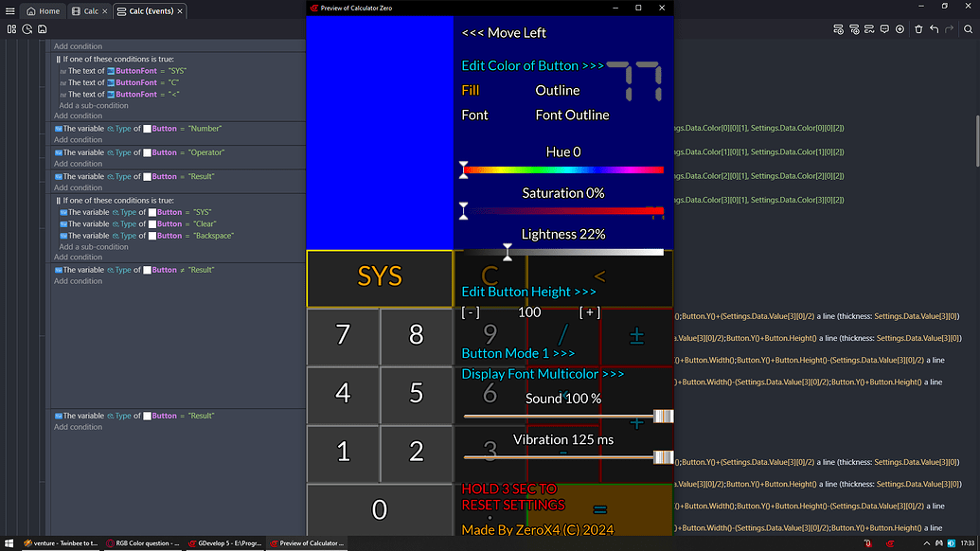The height and width of the screenshot is (551, 980).
Task: Click the save project icon
Action: pyautogui.click(x=43, y=29)
